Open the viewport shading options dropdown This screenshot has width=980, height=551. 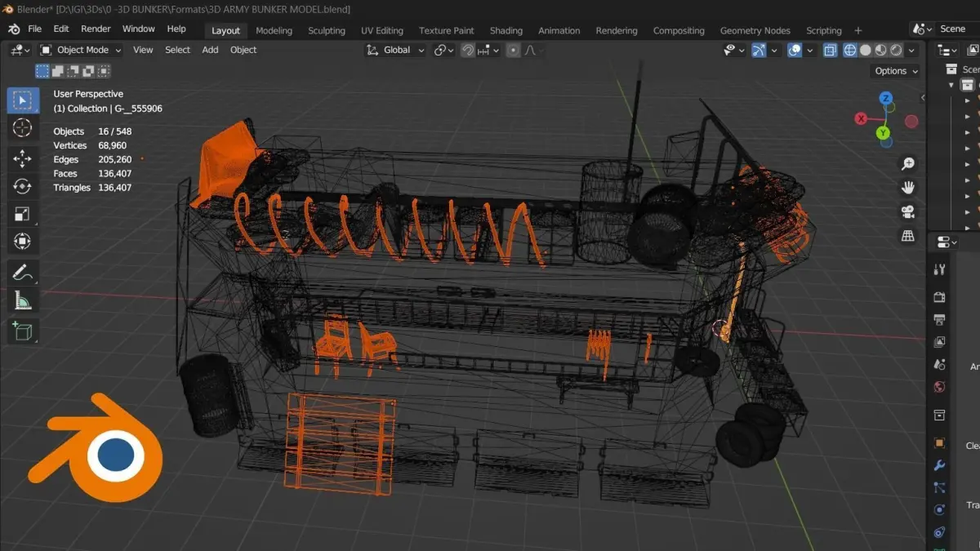point(911,50)
